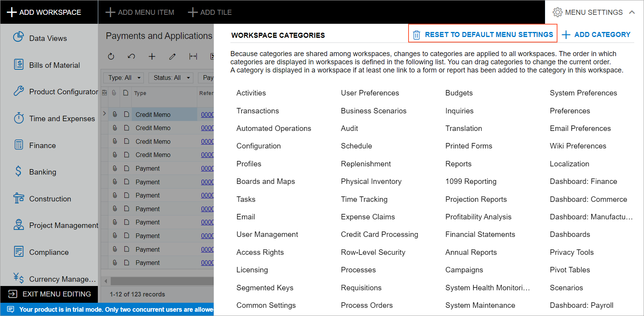Open the Time and Expenses workspace
Image resolution: width=644 pixels, height=316 pixels.
pyautogui.click(x=62, y=118)
